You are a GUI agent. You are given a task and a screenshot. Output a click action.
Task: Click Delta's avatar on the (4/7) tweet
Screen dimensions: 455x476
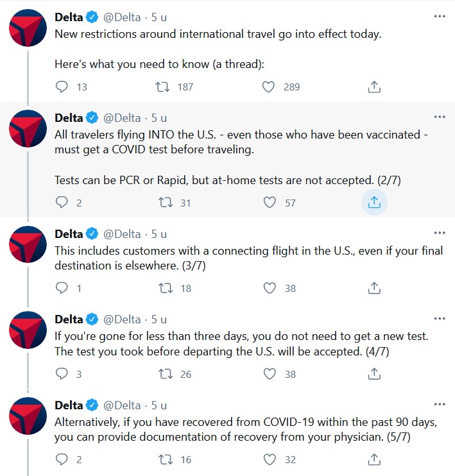pos(27,330)
